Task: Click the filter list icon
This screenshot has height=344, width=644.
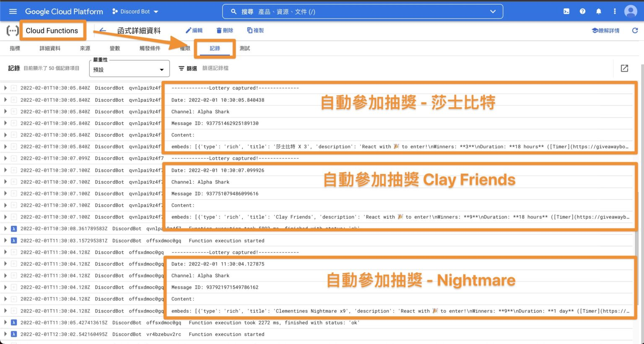Action: 182,68
